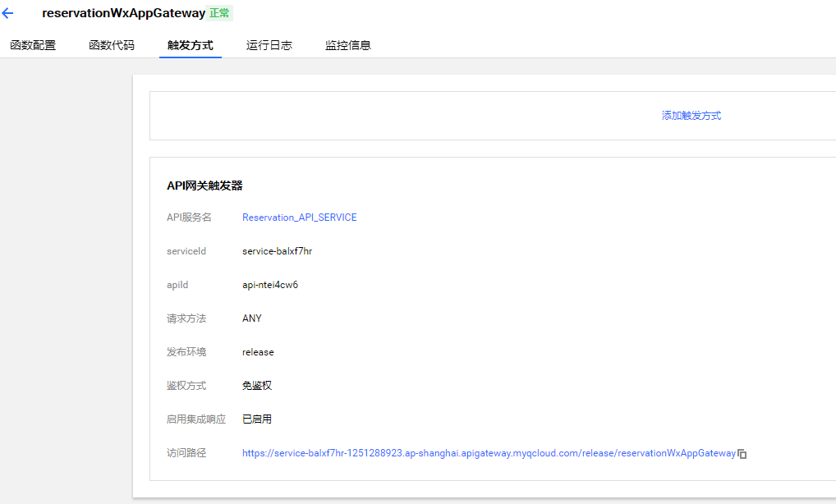
Task: Select the serviceId value service-balxf7hr
Action: [278, 250]
